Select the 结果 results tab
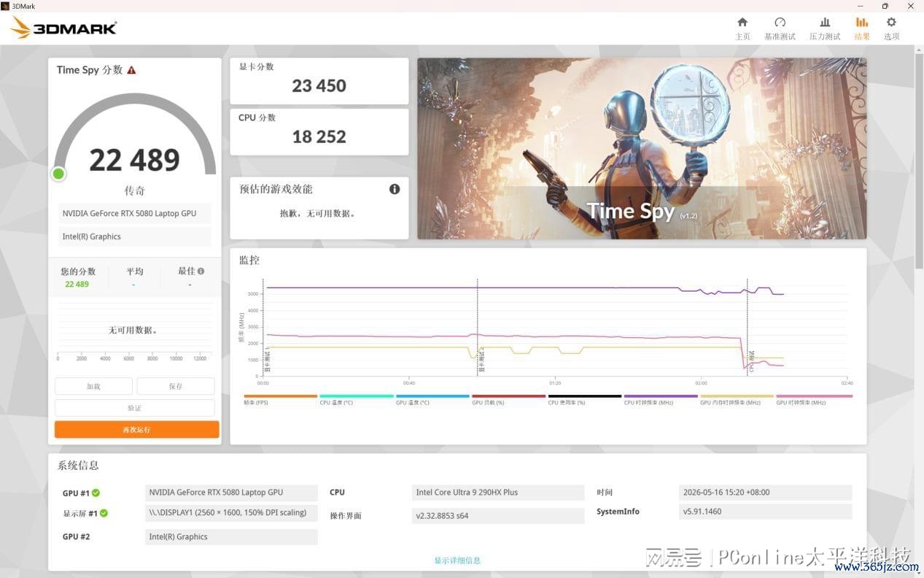Screen dimensions: 924x578 tap(862, 28)
